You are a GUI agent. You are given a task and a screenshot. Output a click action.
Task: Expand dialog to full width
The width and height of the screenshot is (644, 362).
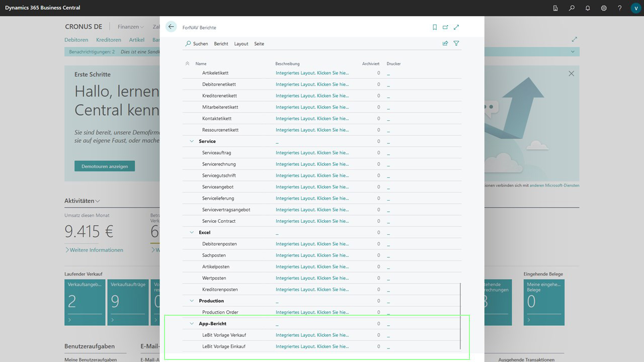pyautogui.click(x=456, y=27)
